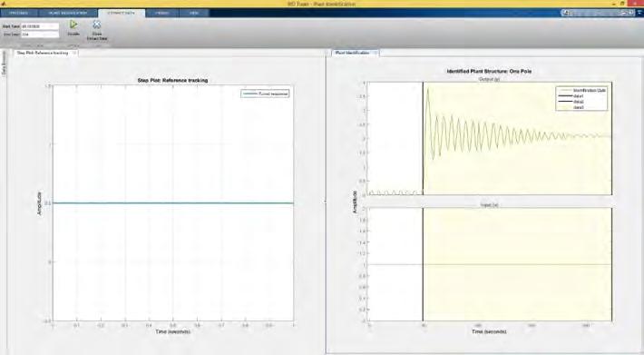This screenshot has width=644, height=355.
Task: Click the Close Extract Data icon
Action: coord(97,25)
